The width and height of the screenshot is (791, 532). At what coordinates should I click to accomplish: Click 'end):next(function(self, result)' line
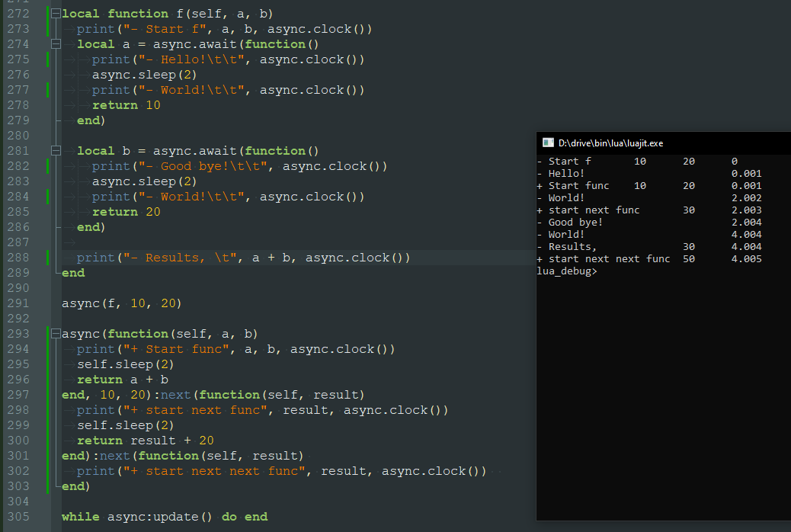point(183,456)
